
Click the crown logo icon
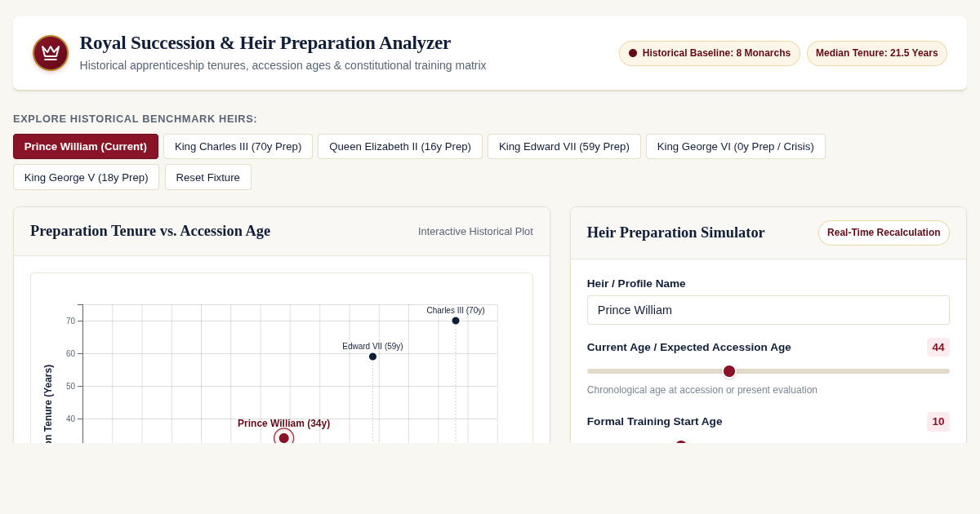(x=51, y=53)
